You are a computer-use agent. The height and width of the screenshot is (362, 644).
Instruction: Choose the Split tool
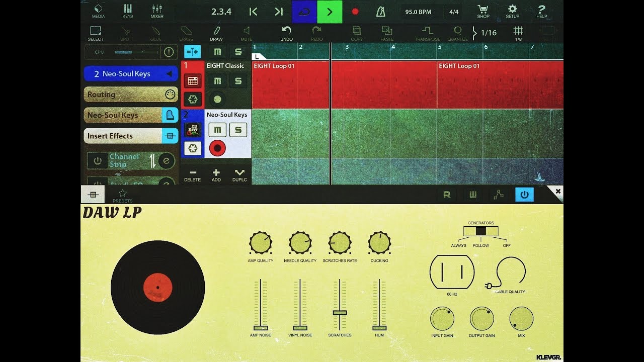point(126,33)
